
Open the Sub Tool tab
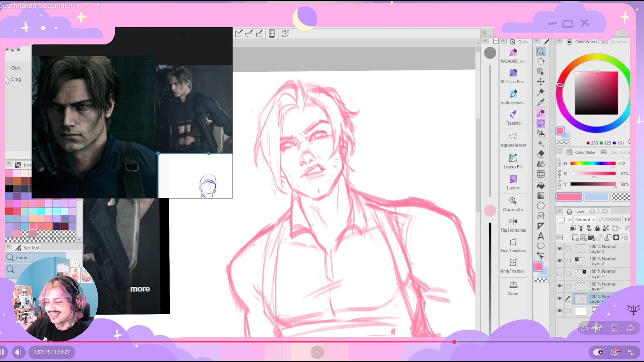[26, 248]
